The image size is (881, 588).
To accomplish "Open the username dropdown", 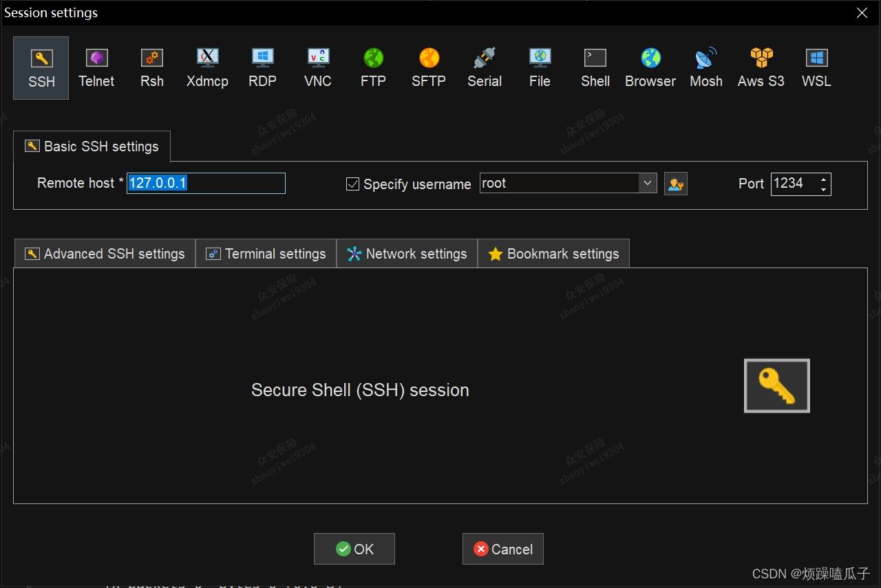I will (647, 183).
